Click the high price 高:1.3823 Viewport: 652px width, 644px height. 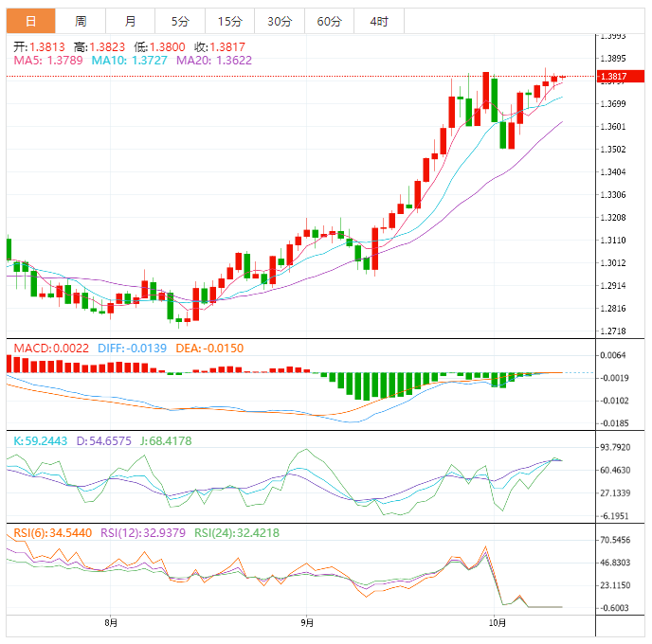100,47
